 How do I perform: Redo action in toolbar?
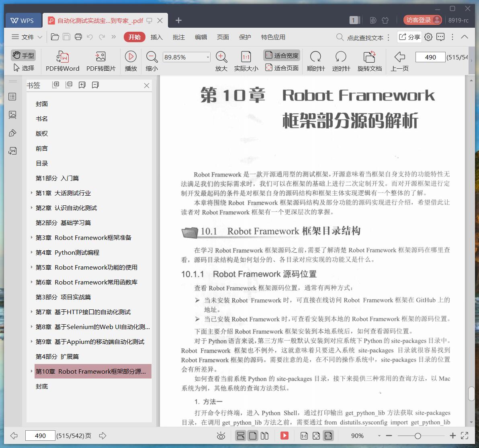click(x=102, y=37)
